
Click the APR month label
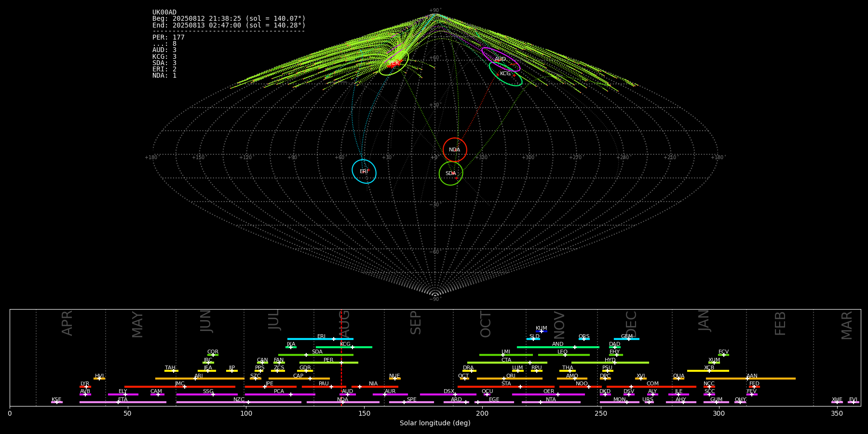67,323
